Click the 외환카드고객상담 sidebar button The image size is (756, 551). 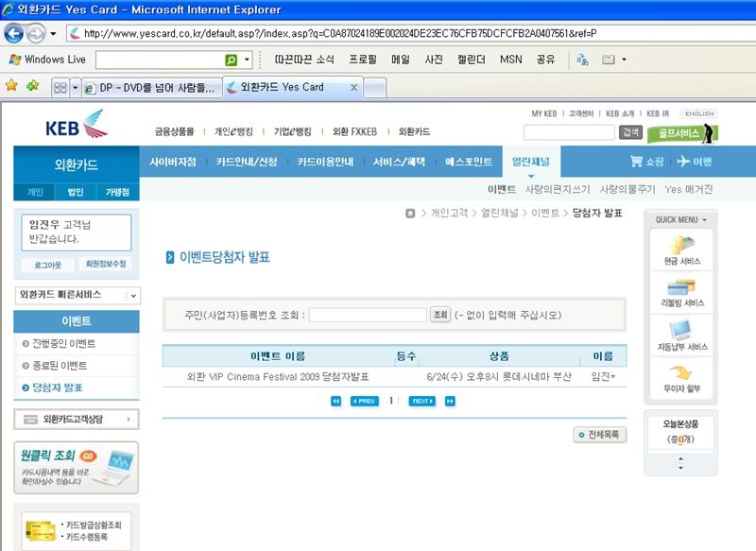click(77, 419)
